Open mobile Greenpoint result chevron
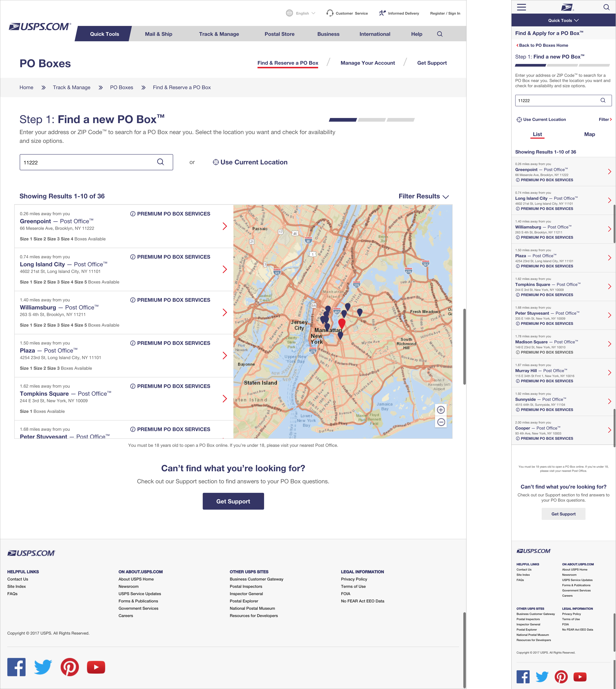Image resolution: width=616 pixels, height=689 pixels. pos(609,172)
